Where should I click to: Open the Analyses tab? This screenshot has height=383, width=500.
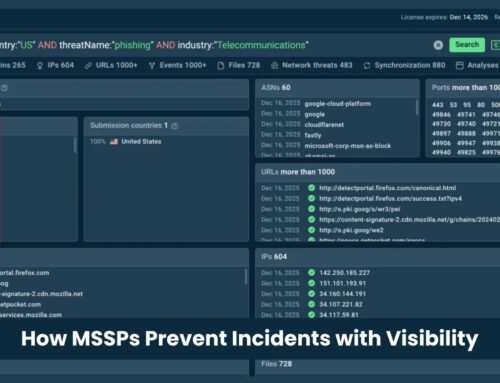pyautogui.click(x=477, y=65)
